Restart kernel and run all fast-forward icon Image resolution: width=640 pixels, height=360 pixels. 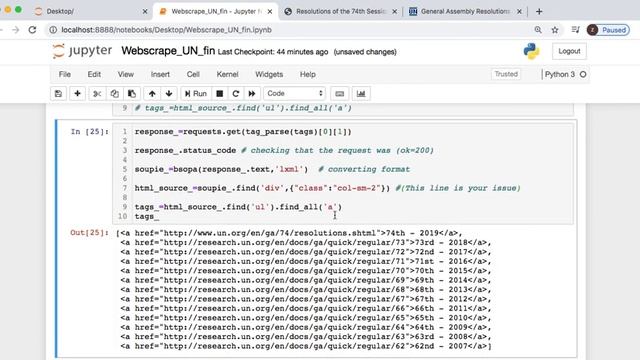[252, 93]
